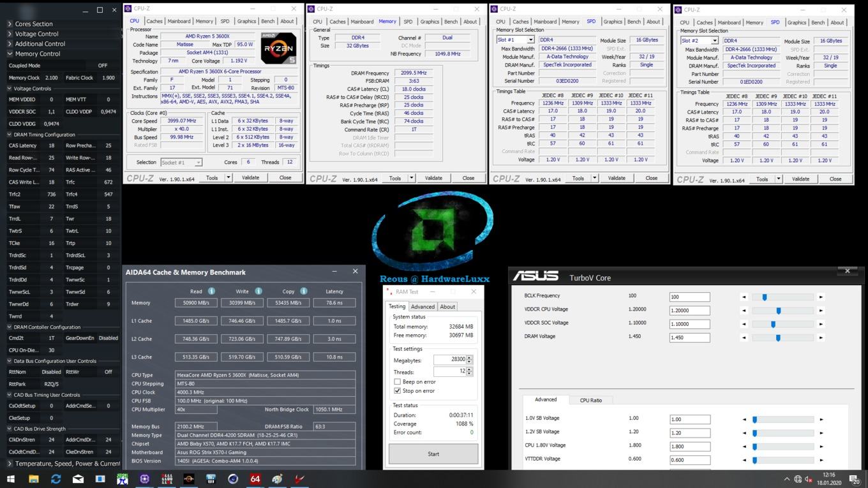
Task: Click the Read info icon in AIDA64
Action: (211, 291)
